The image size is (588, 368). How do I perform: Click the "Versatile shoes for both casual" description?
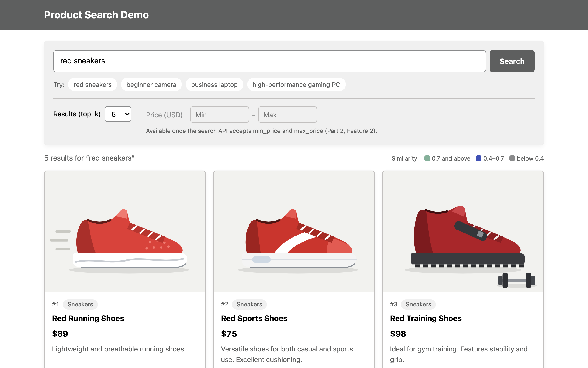287,354
